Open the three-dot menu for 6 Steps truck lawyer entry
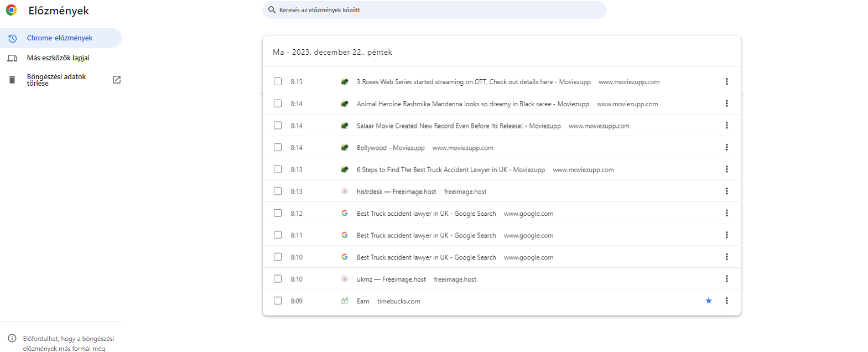The image size is (868, 352). click(x=726, y=169)
